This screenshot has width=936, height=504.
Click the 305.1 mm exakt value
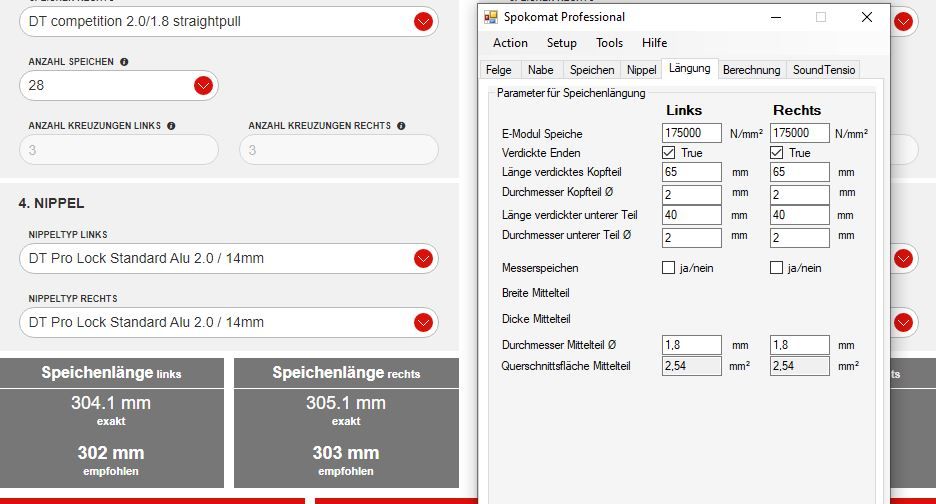click(346, 403)
